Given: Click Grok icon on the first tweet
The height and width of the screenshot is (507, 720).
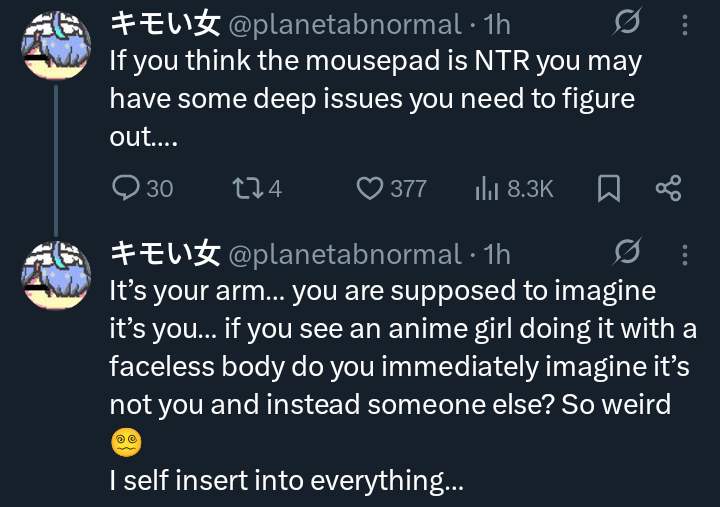Looking at the screenshot, I should point(628,24).
